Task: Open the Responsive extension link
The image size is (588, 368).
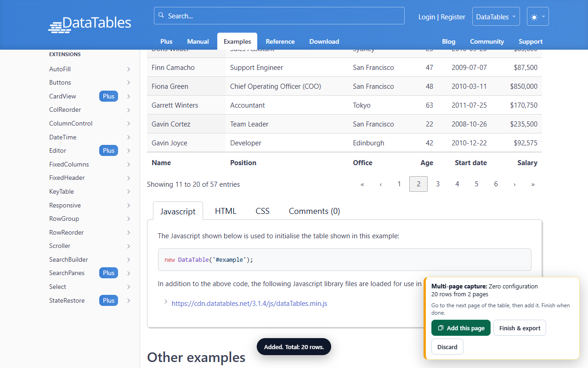Action: tap(65, 205)
